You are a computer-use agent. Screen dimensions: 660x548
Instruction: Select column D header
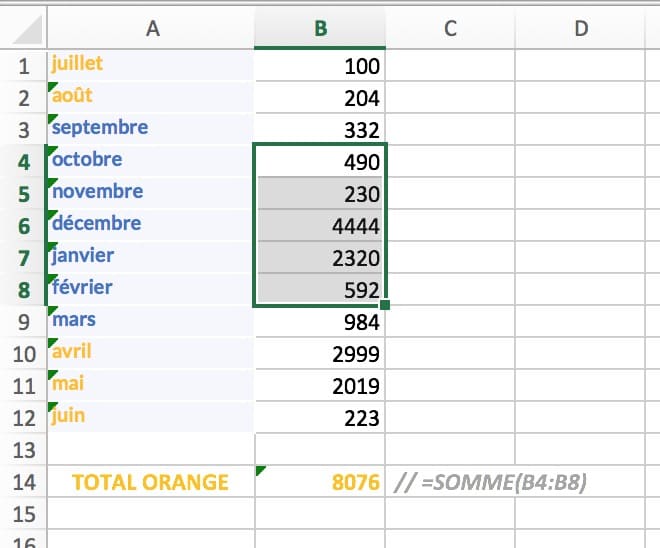pyautogui.click(x=581, y=29)
